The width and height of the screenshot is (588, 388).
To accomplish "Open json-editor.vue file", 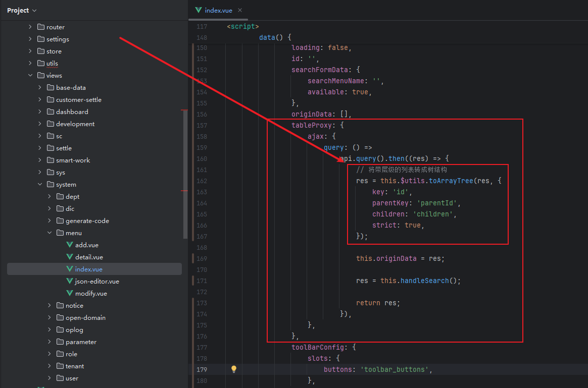I will point(97,281).
